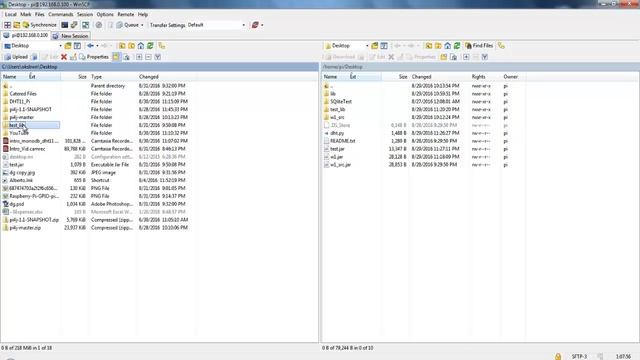Open the Terminal console icon
640x360 pixels.
[x=64, y=25]
